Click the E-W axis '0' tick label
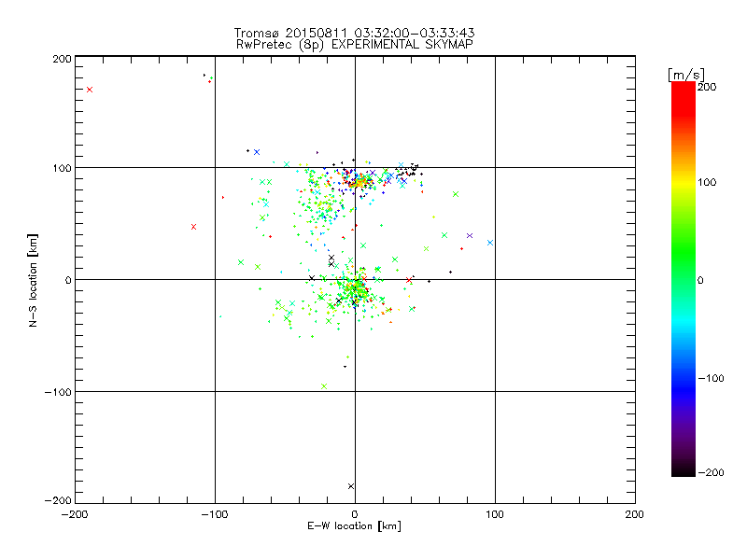The image size is (747, 560). 355,514
